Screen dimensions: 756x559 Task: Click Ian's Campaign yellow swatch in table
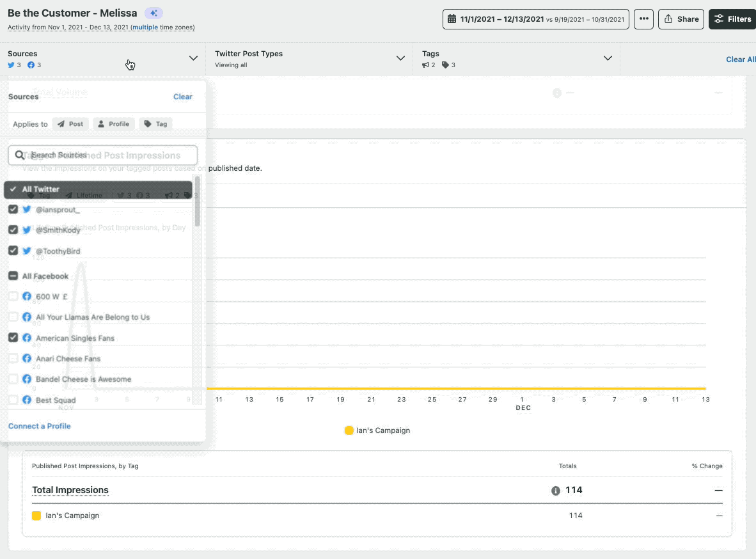(x=36, y=516)
